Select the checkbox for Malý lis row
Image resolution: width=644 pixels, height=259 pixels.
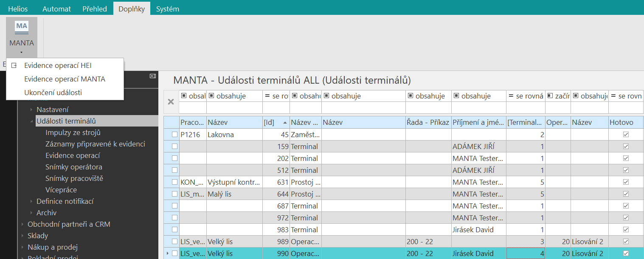point(174,194)
